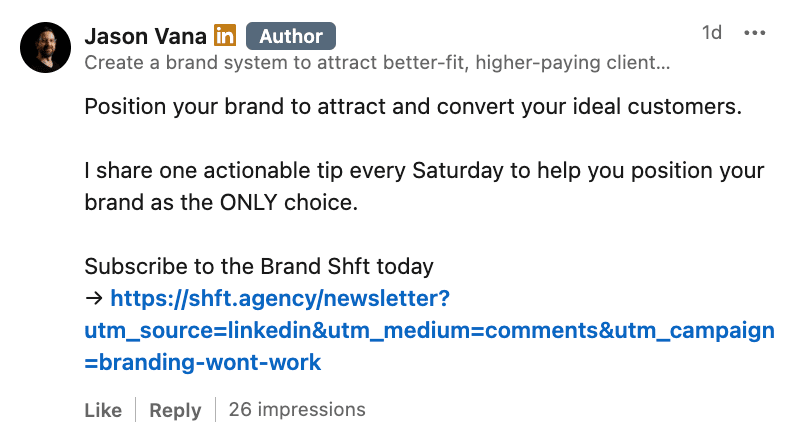Click Jason Vana's profile photo
Image resolution: width=792 pixels, height=440 pixels.
coord(45,49)
